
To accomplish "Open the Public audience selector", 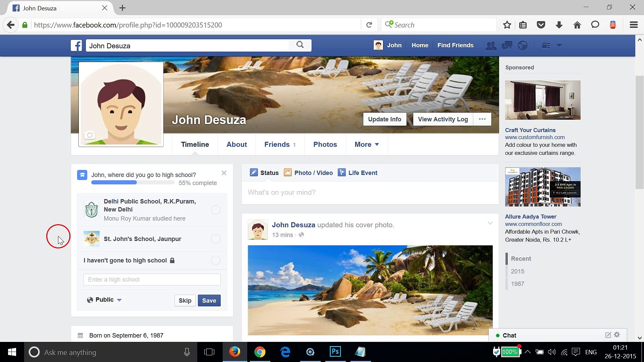I will 104,300.
